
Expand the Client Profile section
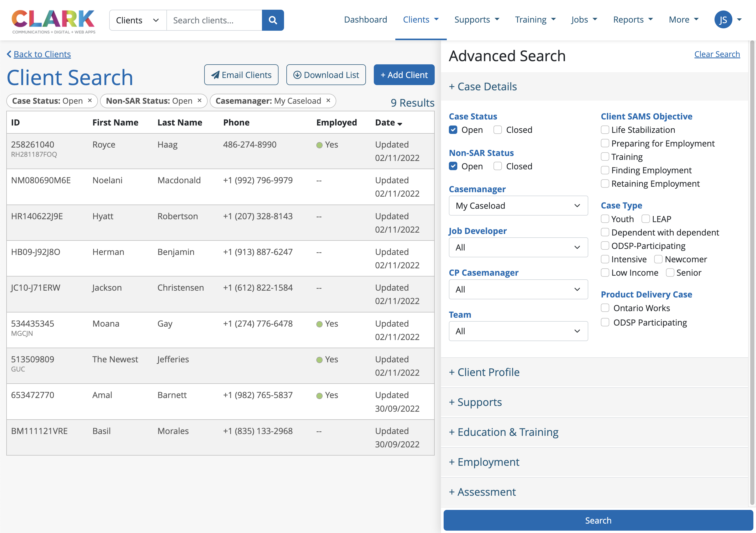point(484,372)
